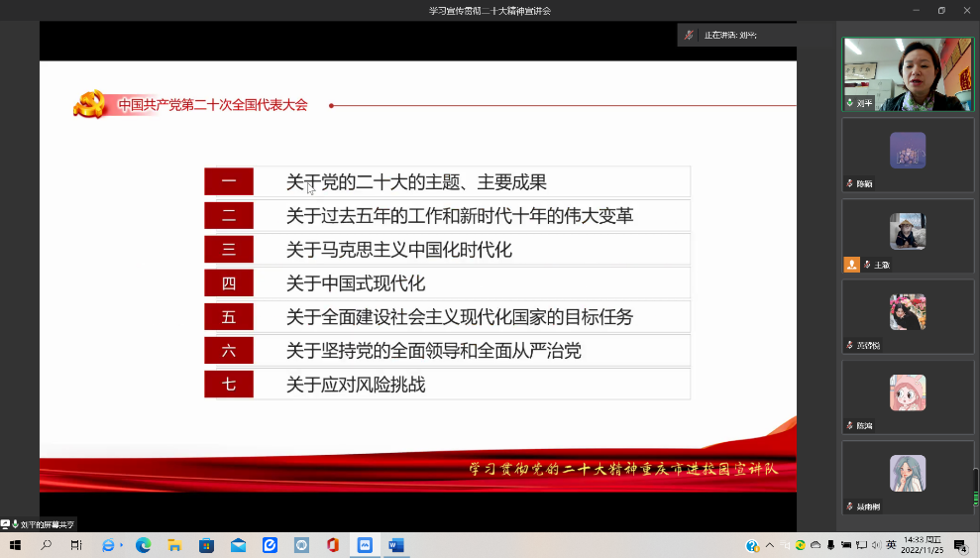
Task: Open the Mail app in taskbar
Action: [238, 545]
